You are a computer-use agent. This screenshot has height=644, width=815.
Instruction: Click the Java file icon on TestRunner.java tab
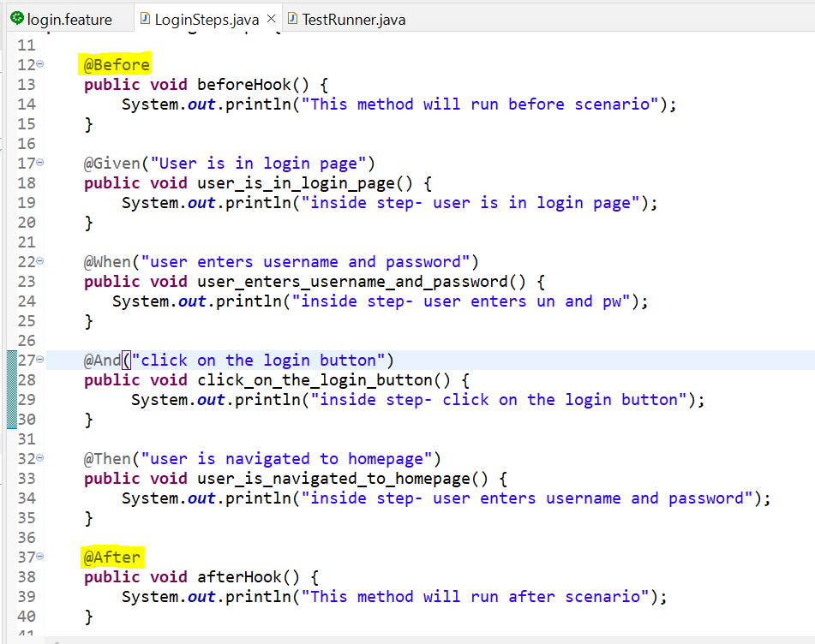tap(292, 18)
